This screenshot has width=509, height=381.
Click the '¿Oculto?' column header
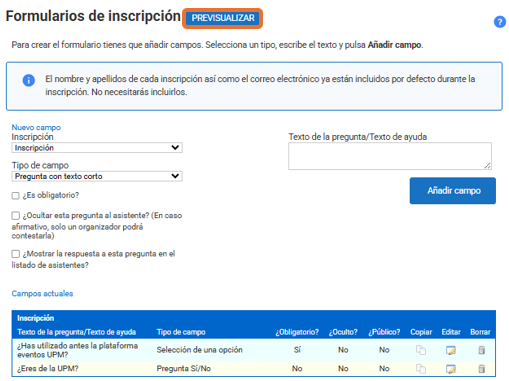point(343,332)
